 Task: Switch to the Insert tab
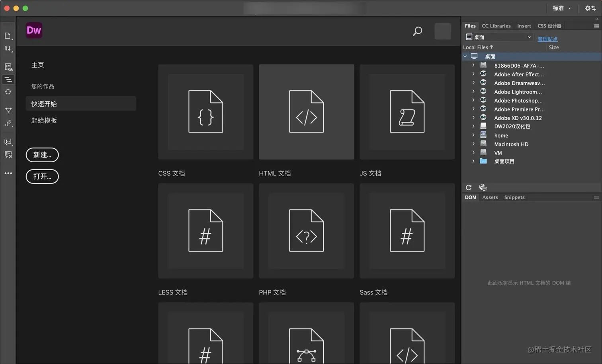(524, 26)
